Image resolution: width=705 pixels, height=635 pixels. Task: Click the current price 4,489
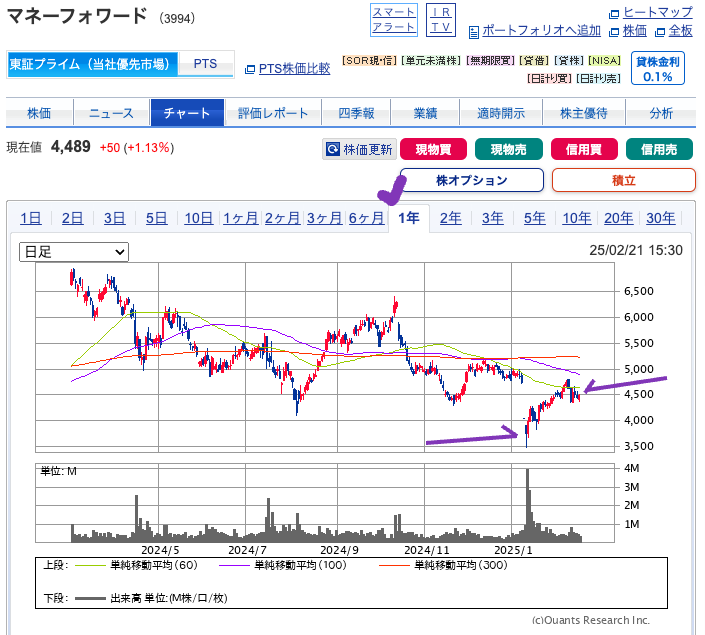tap(71, 147)
